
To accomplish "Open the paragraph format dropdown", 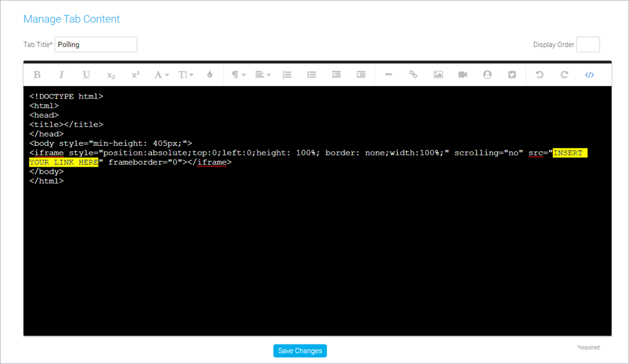I will click(238, 75).
